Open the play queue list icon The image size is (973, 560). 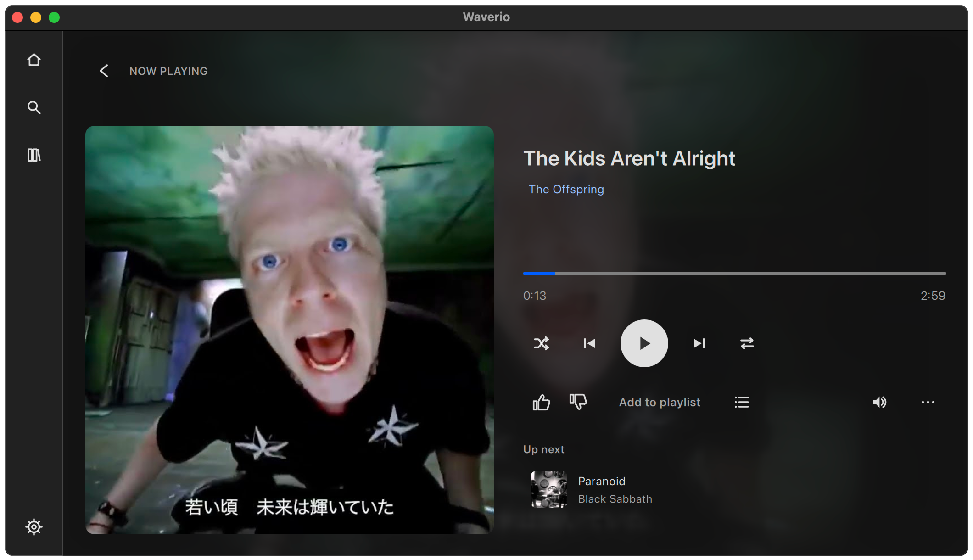(x=742, y=403)
